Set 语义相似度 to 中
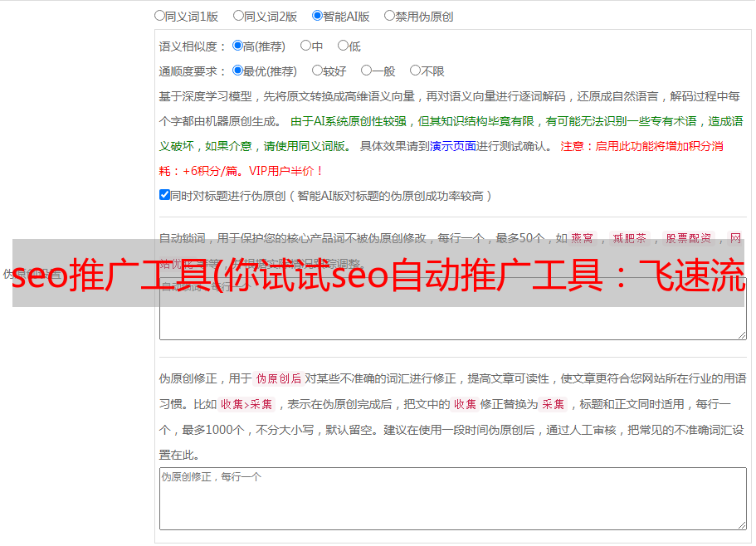The image size is (756, 546). pos(305,46)
